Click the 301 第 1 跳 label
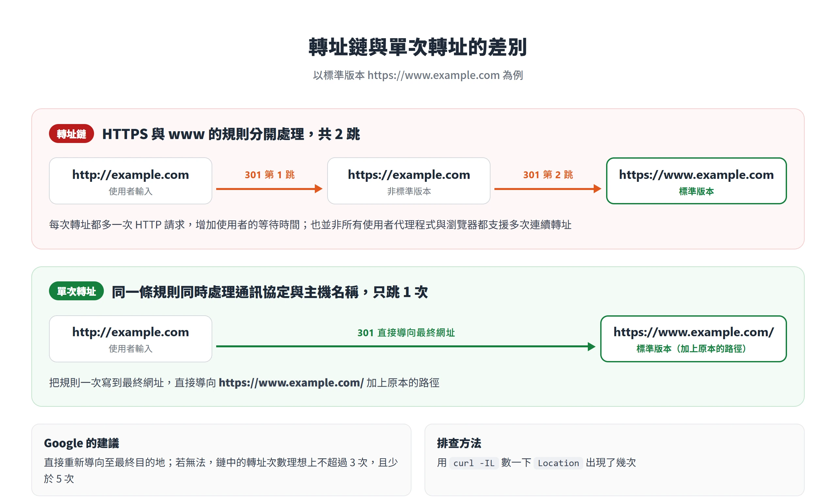This screenshot has height=504, width=836. 270,175
